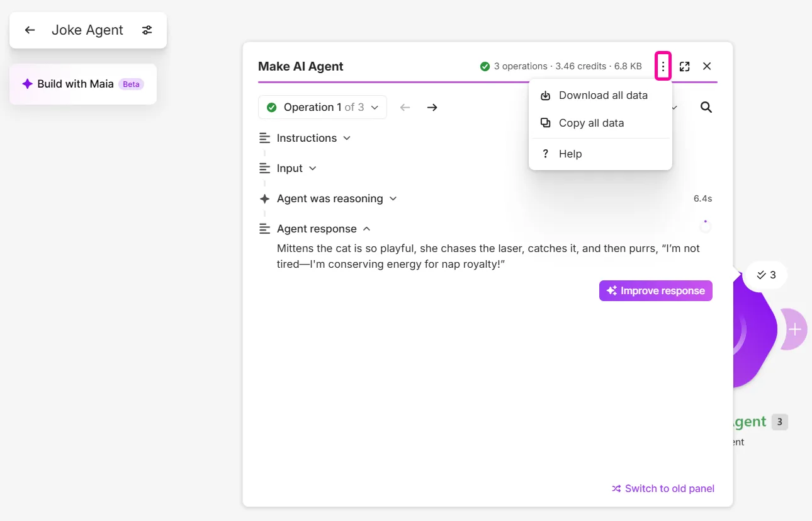Click the operations count badge showing 3 checks
The width and height of the screenshot is (812, 521).
click(765, 275)
